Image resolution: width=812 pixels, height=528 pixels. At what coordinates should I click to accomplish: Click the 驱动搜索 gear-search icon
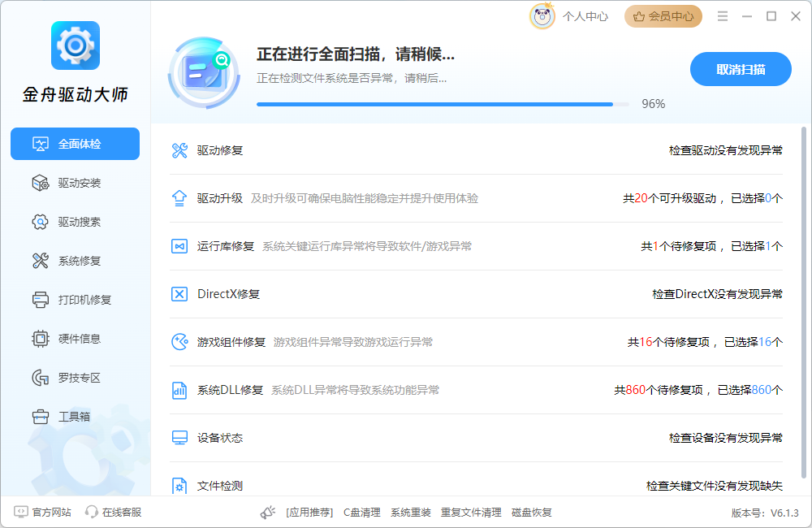tap(41, 222)
